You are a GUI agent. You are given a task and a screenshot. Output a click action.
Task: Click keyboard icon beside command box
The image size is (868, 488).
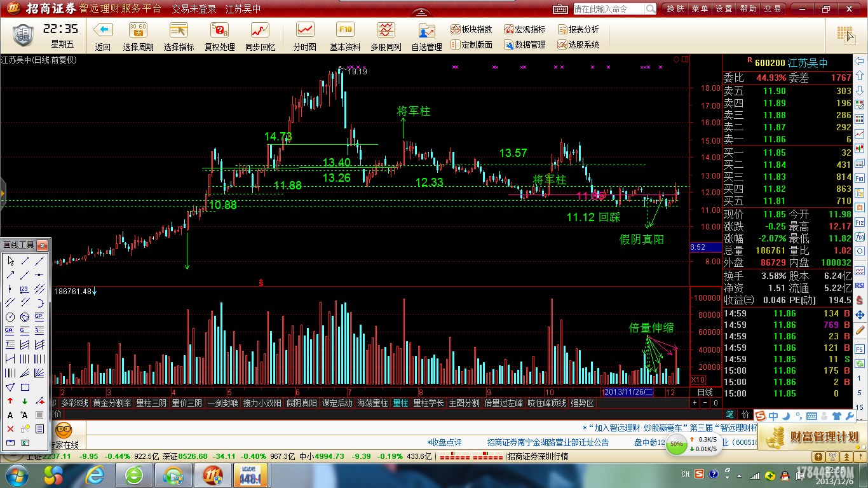[560, 9]
